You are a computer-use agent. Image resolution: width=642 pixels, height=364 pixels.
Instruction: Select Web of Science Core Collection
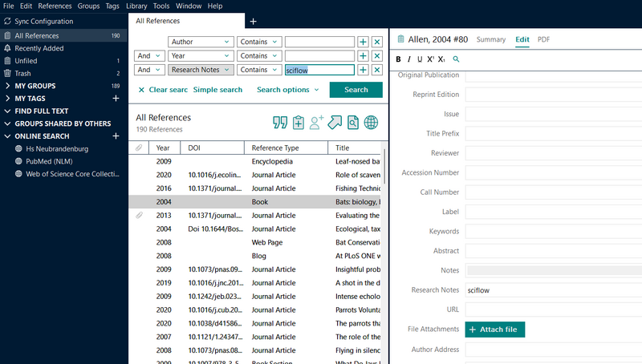(72, 174)
